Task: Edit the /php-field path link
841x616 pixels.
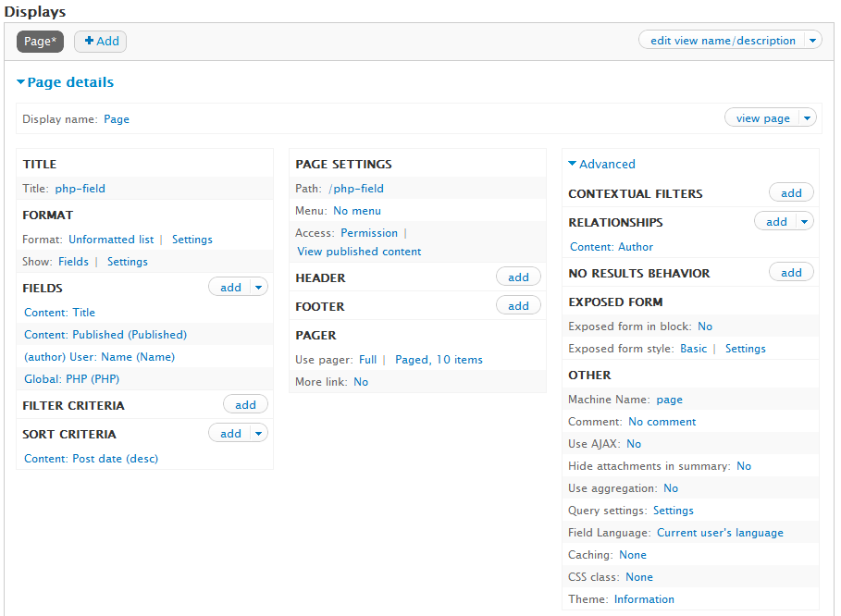Action: click(356, 189)
